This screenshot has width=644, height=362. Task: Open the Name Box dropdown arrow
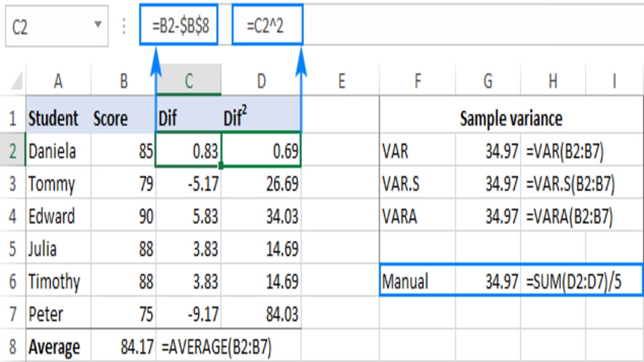pyautogui.click(x=98, y=25)
